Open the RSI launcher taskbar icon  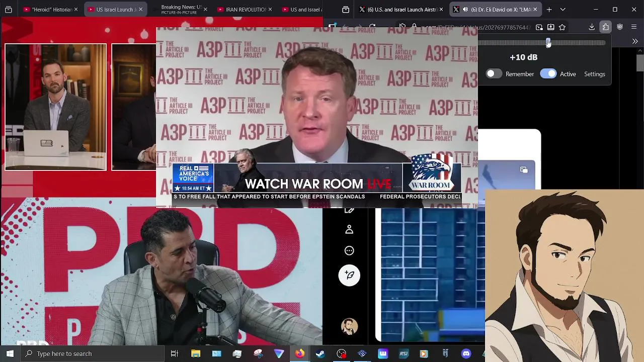pos(404,353)
